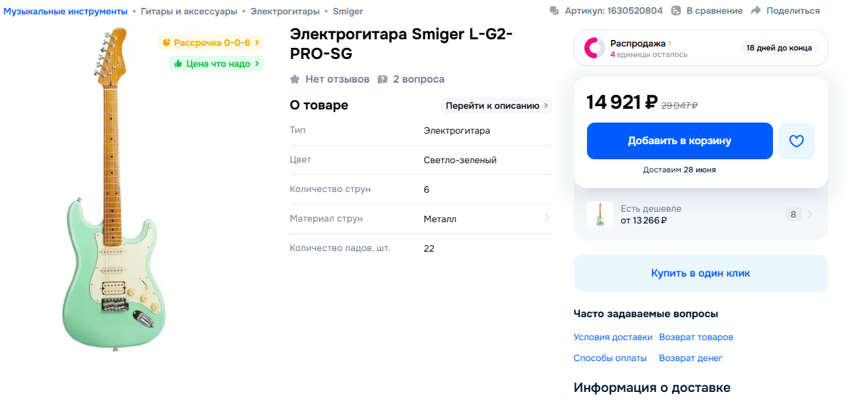Click Добавить в корзину button
This screenshot has width=868, height=407.
pos(679,141)
